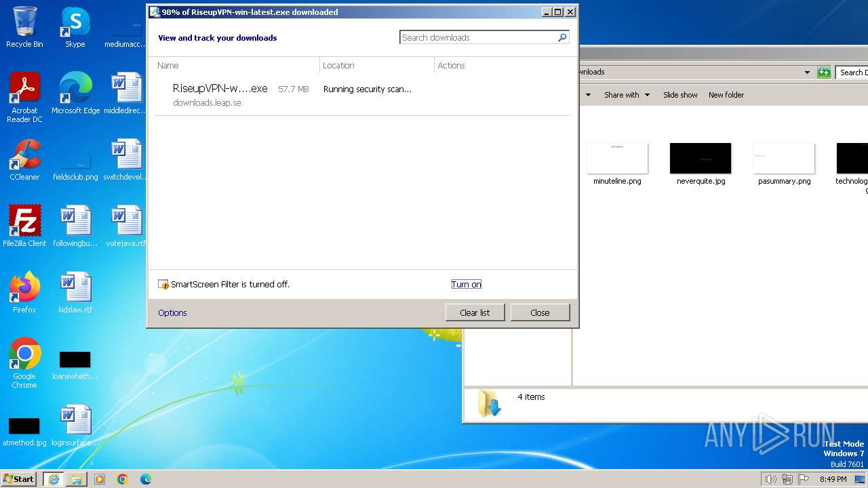Click the Action Center flag tray icon
Screen dimensions: 868x488
(804, 479)
